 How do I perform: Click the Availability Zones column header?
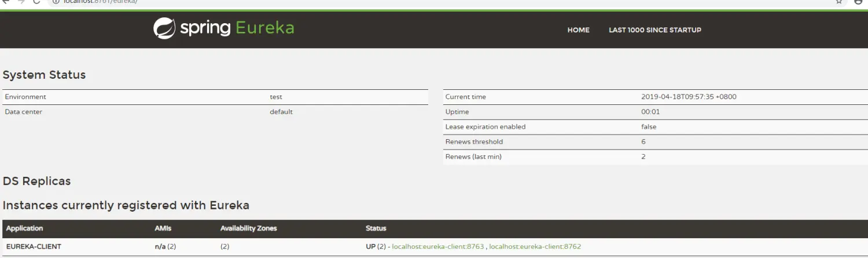249,228
